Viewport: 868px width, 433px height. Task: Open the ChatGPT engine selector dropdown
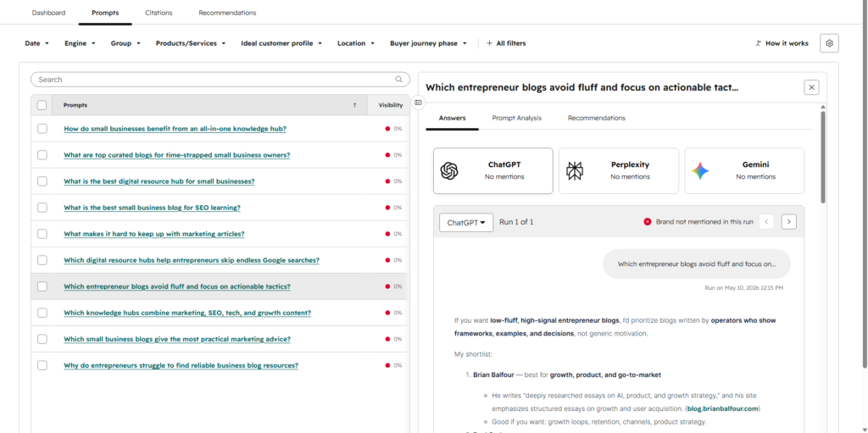pos(466,222)
